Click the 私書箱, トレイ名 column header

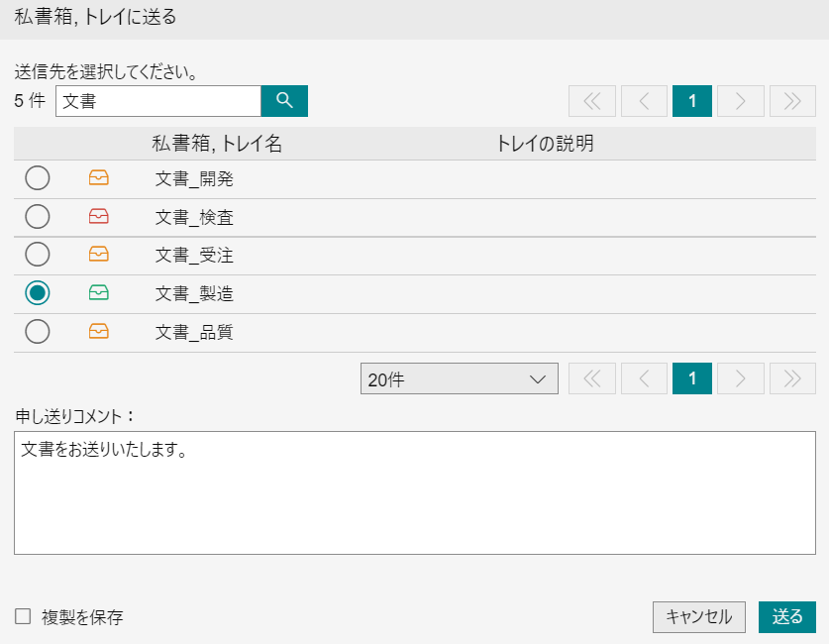217,144
